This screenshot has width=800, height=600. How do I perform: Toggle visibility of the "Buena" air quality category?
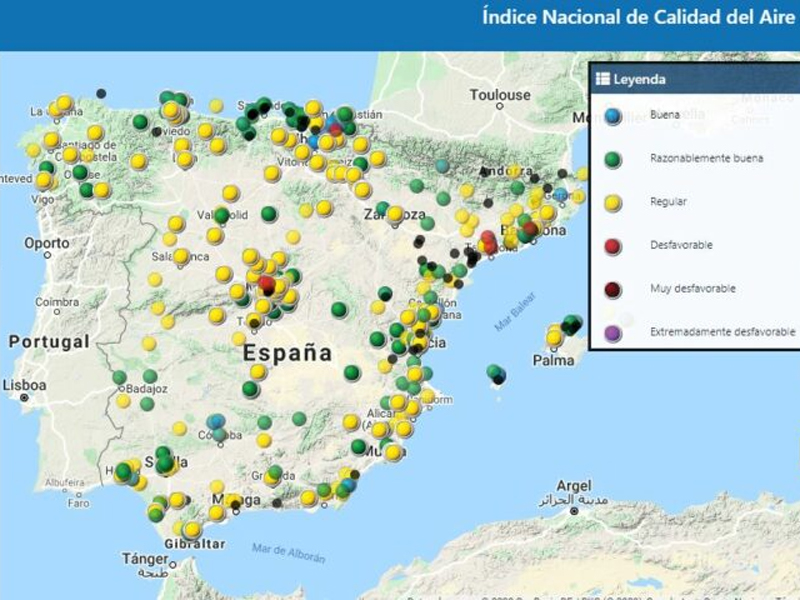click(612, 115)
